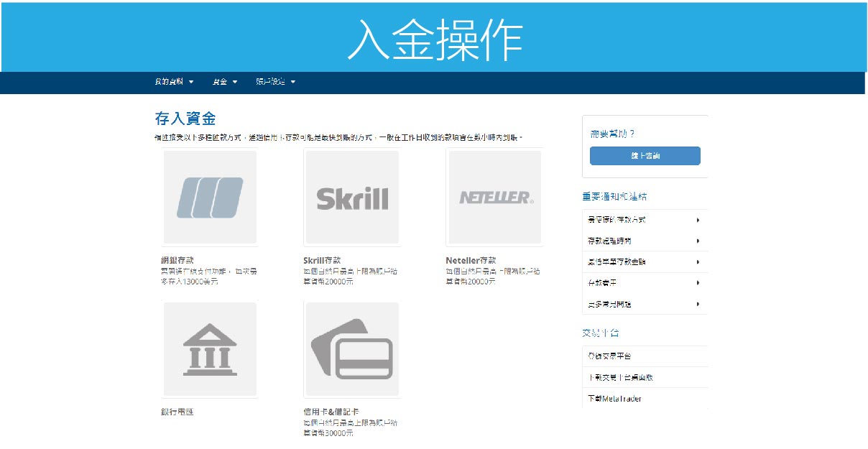This screenshot has width=868, height=449.
Task: Click the blue 線上咨詢 button
Action: (x=645, y=156)
